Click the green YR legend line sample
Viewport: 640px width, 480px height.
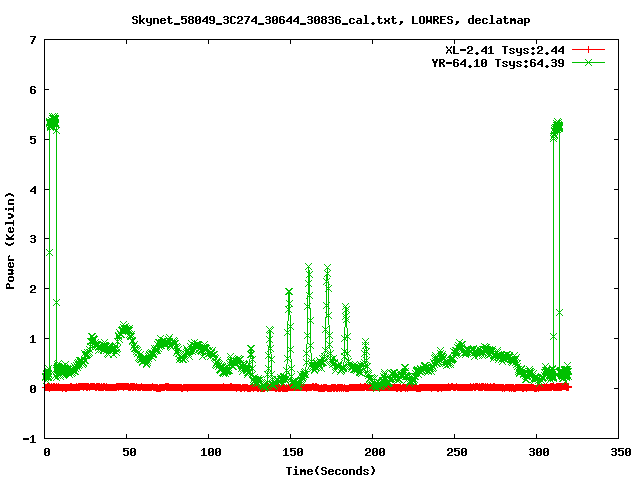point(588,62)
